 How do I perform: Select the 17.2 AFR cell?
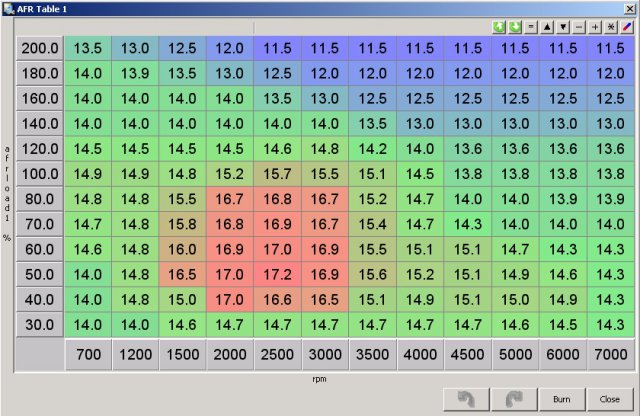click(x=277, y=274)
